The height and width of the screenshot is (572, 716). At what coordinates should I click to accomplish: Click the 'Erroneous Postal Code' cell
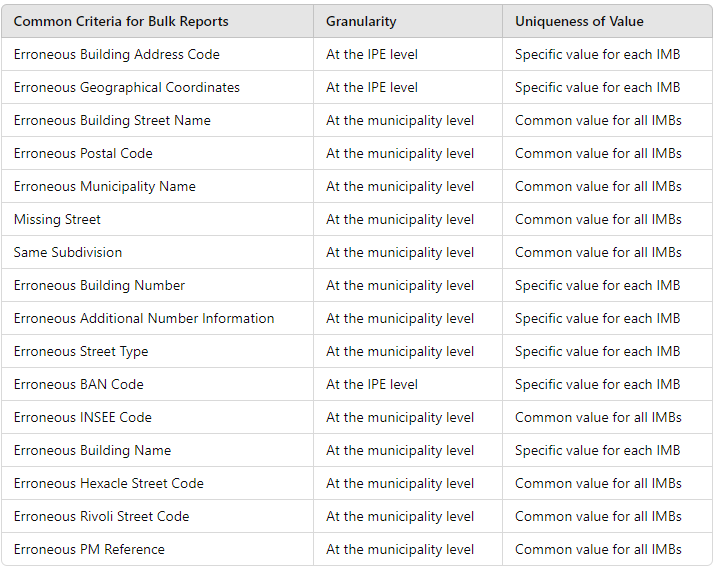(83, 153)
